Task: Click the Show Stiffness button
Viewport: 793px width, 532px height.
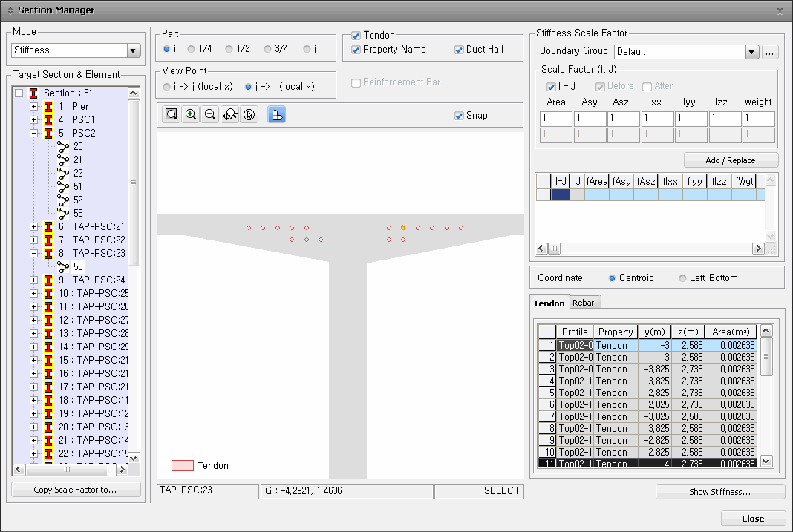Action: click(x=719, y=492)
